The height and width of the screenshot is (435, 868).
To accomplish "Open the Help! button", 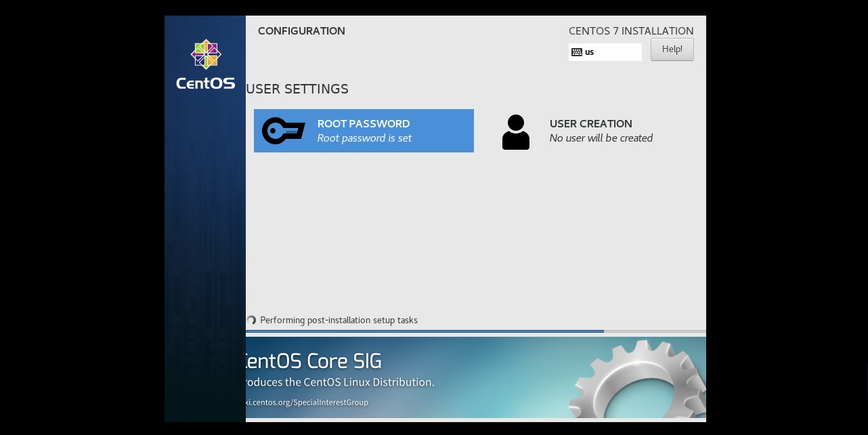I will 672,49.
